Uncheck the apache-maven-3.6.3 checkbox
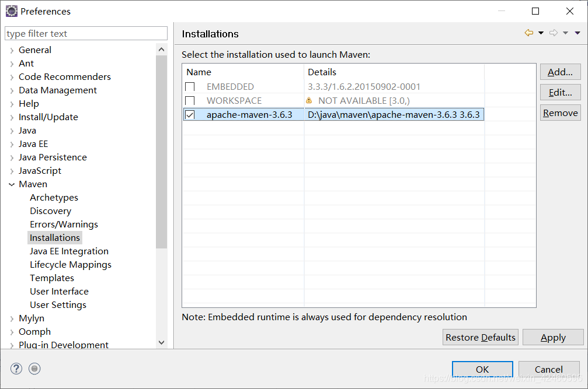 [190, 115]
